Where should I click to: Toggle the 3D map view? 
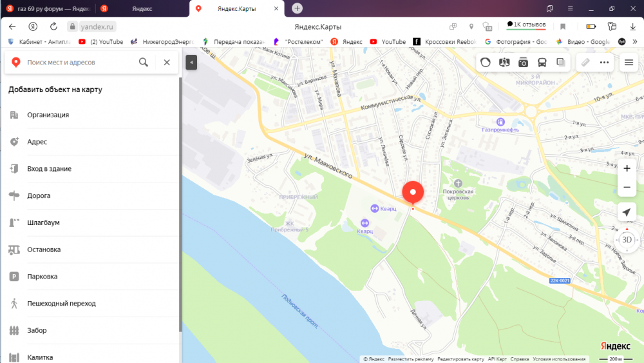(627, 239)
